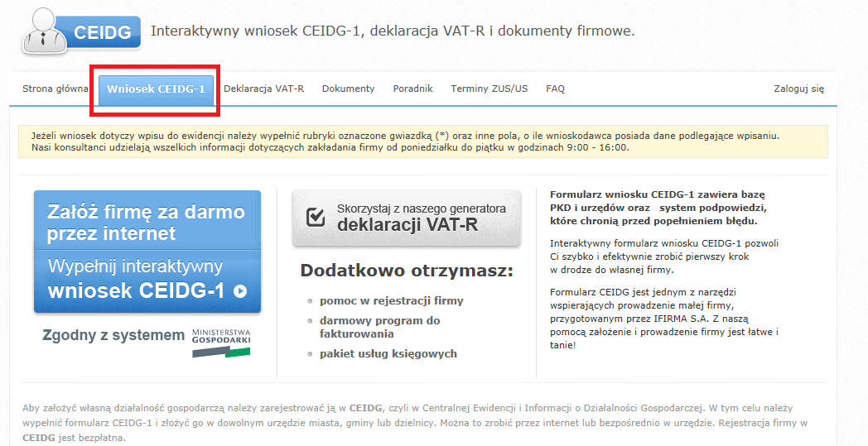Click the CEIDG logo with businessman icon
868x446 pixels.
pos(81,31)
